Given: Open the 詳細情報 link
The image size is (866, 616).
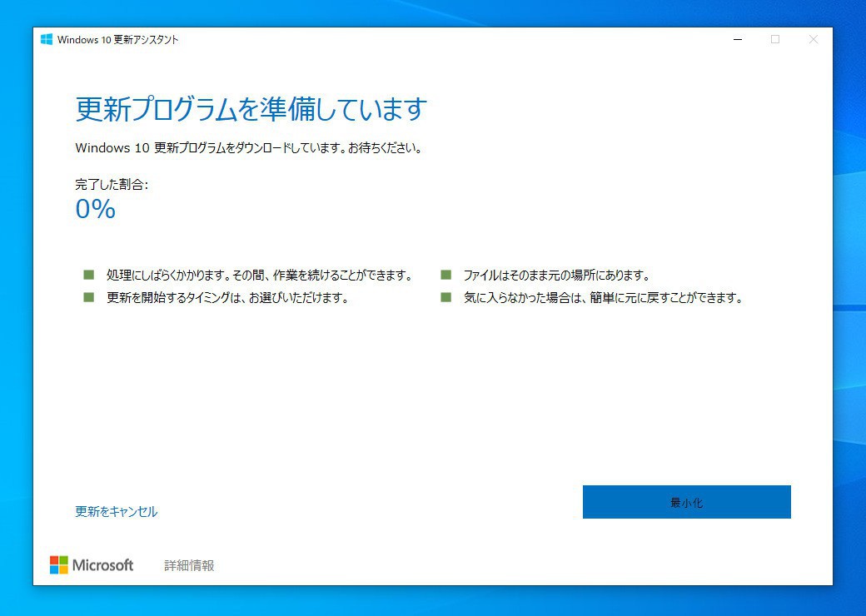Looking at the screenshot, I should point(190,565).
